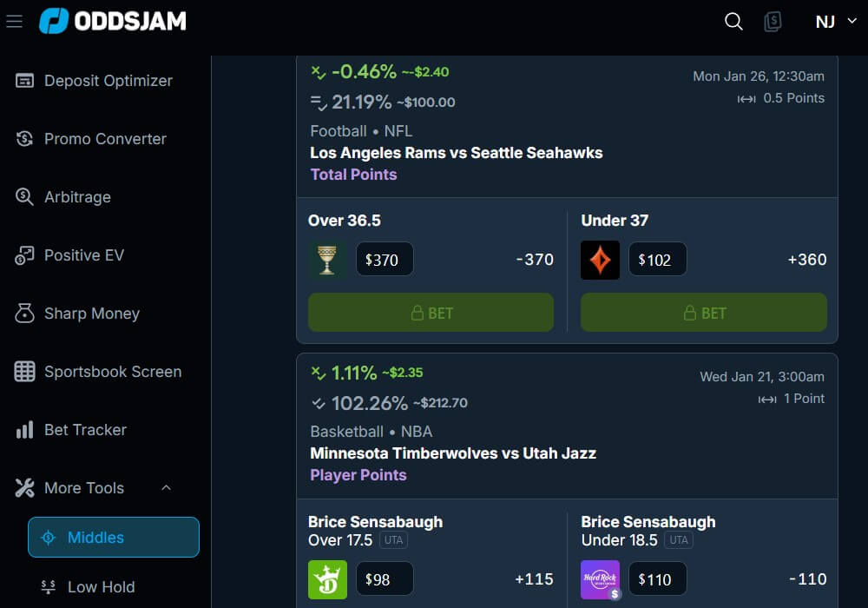Viewport: 868px width, 608px height.
Task: Click the DraftKings sportsbook logo
Action: click(327, 578)
